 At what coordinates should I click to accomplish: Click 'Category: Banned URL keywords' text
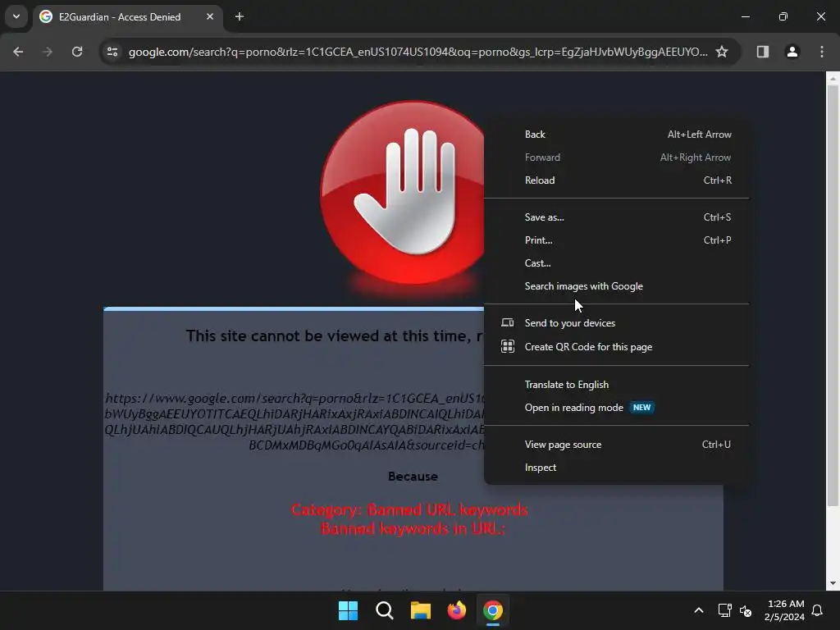[x=410, y=509]
